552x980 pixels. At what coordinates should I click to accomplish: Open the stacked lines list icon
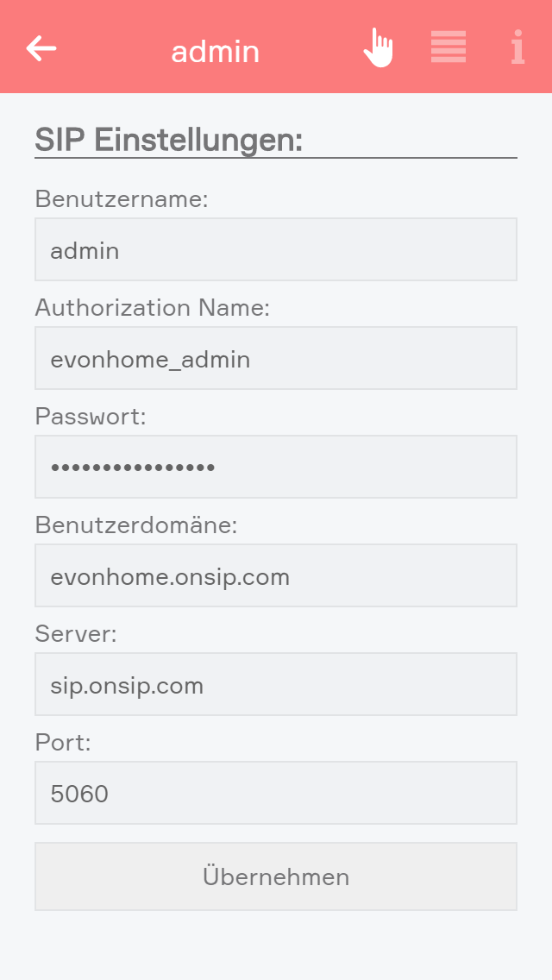tap(448, 47)
